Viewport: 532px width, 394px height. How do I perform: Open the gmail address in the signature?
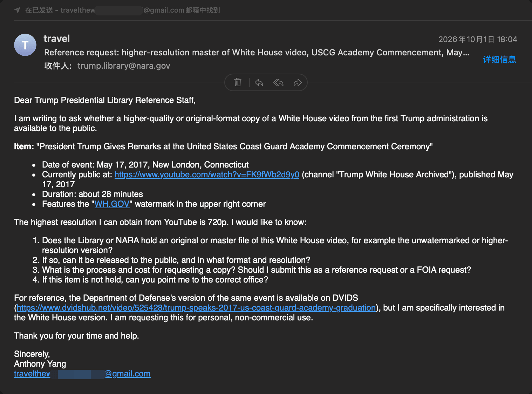pos(82,374)
